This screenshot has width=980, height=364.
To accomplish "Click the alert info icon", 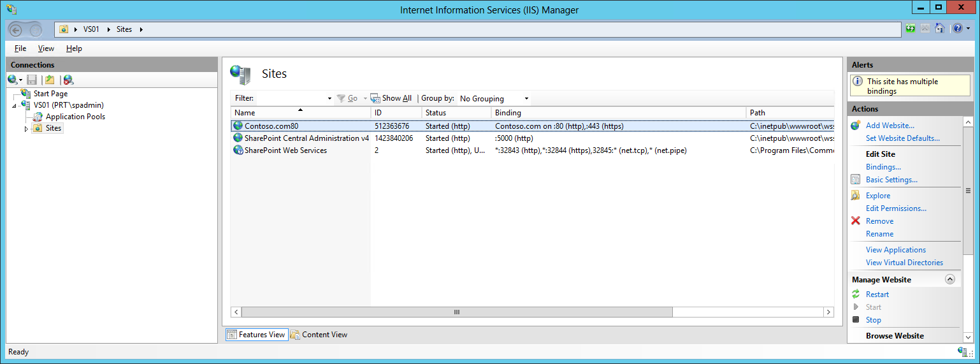I will coord(858,82).
